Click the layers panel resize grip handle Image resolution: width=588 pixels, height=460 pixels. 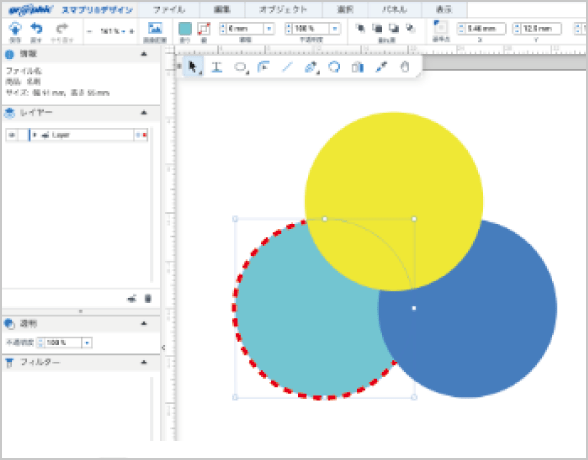click(x=81, y=311)
